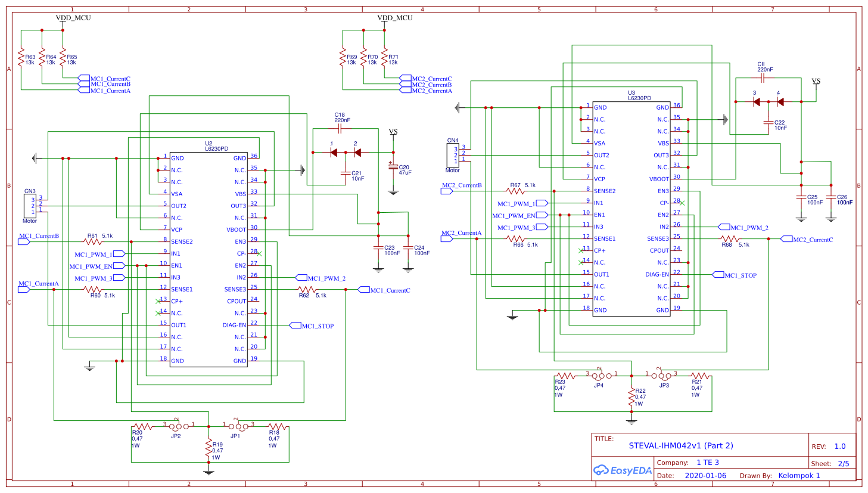Click the EasyEDA logo in the title block
Viewport: 868px width, 493px height.
pos(621,470)
